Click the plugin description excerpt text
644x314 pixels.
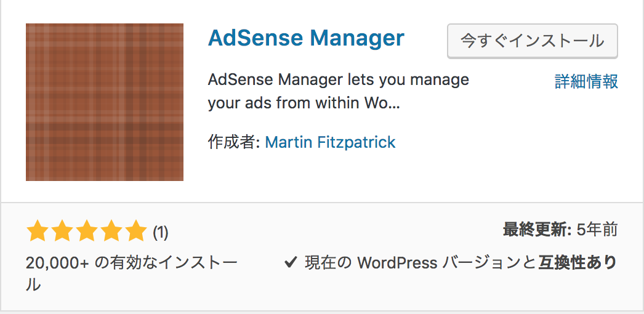point(339,92)
